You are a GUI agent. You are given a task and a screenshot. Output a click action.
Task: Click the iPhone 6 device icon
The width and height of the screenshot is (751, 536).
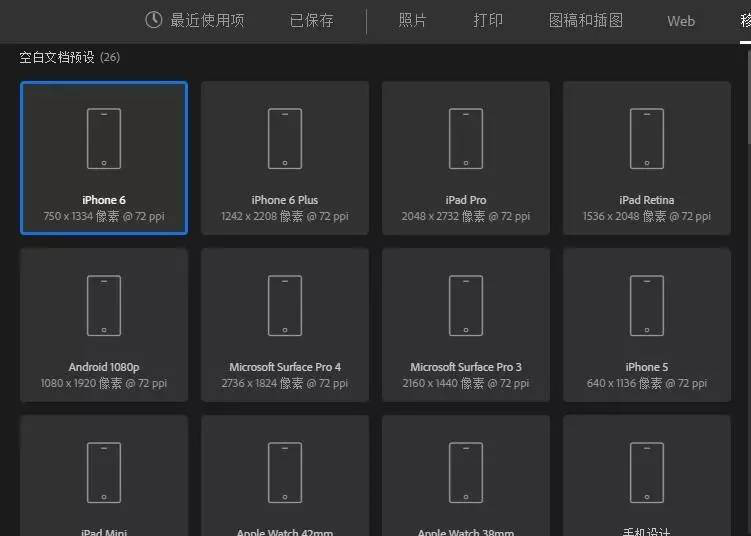(x=104, y=138)
